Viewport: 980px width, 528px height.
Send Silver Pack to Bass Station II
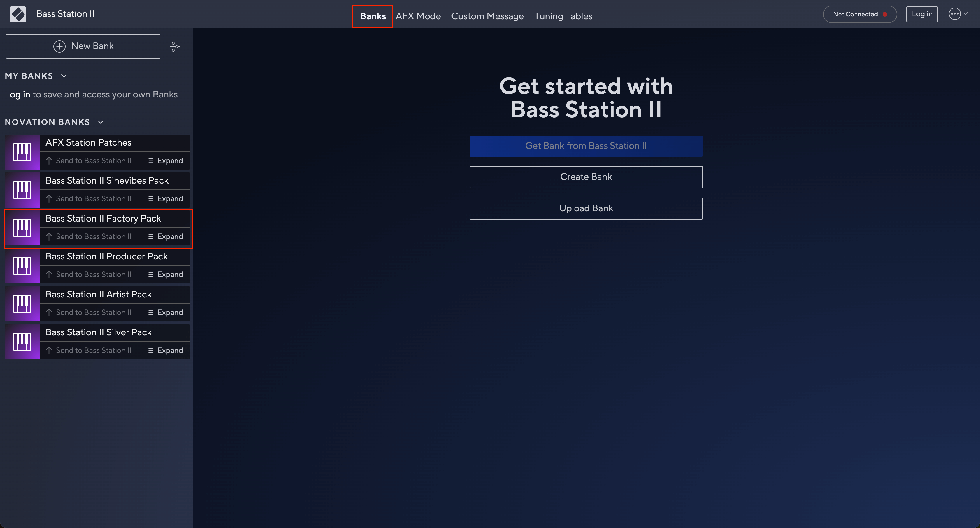tap(89, 350)
